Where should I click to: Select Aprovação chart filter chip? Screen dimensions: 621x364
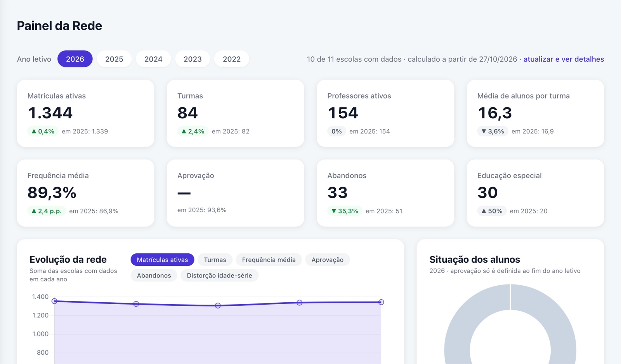328,260
